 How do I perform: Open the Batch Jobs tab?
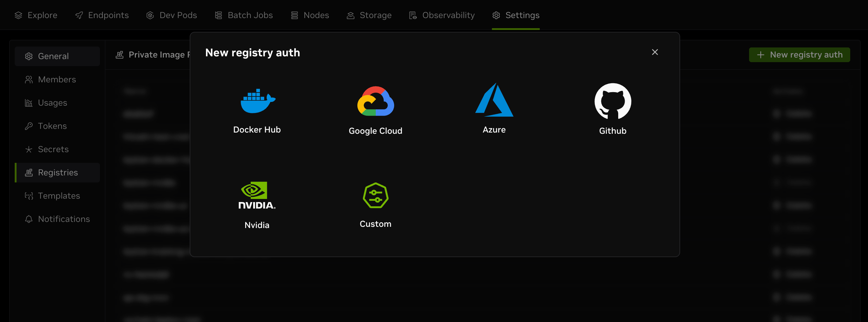click(x=244, y=15)
